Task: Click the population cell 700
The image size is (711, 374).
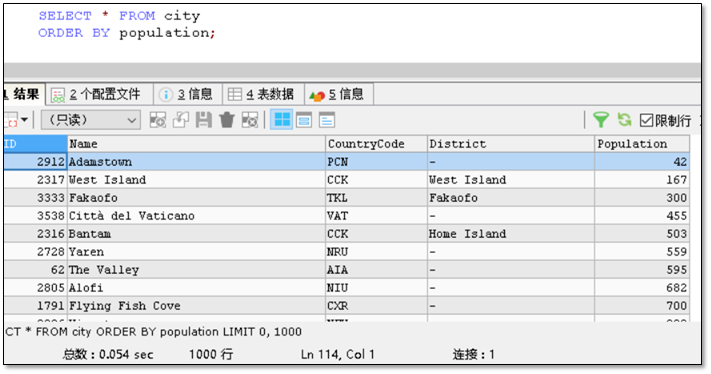Action: [642, 306]
